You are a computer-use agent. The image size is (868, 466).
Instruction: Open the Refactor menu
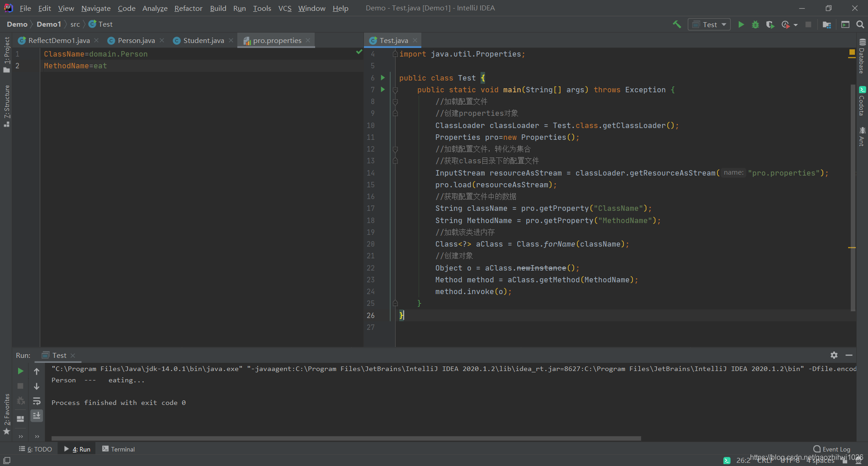pyautogui.click(x=188, y=8)
